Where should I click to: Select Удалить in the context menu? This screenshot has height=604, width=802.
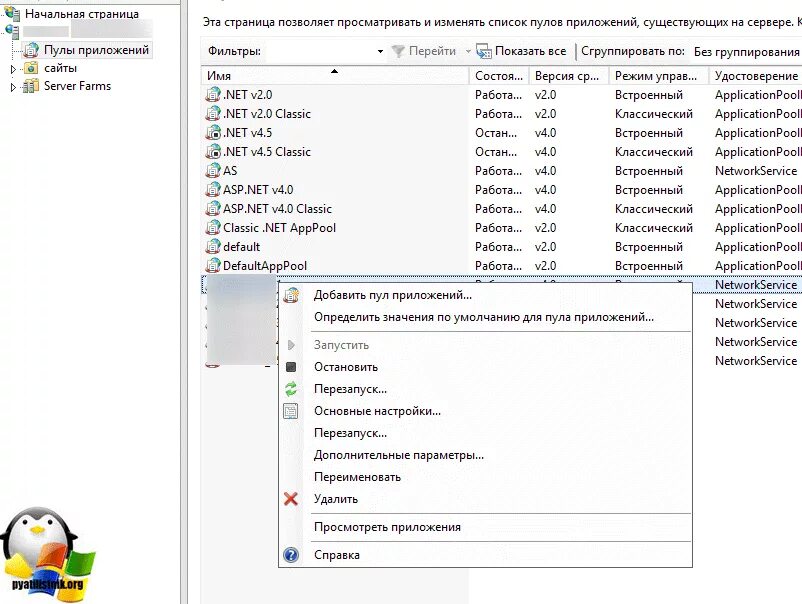[336, 499]
